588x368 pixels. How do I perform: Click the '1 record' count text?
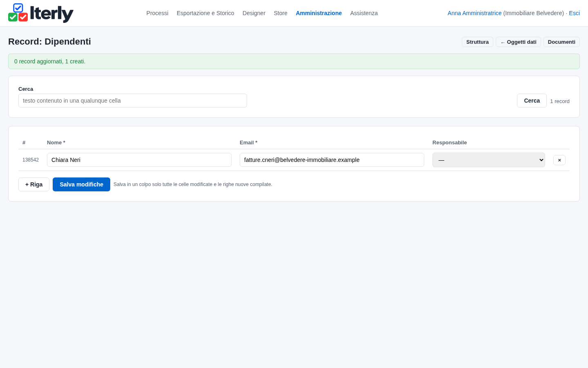(x=560, y=101)
